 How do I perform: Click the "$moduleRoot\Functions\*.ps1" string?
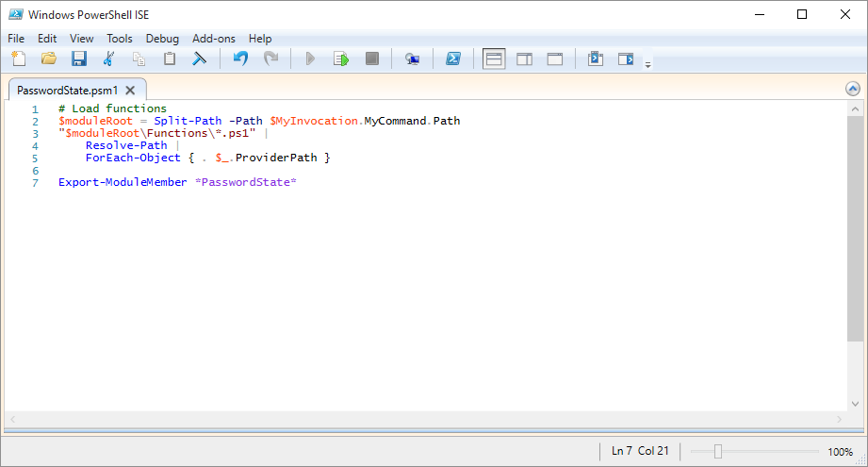(157, 133)
